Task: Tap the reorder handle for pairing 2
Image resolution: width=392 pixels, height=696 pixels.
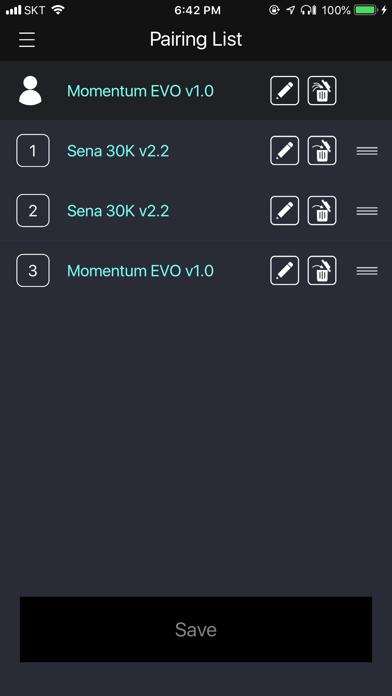Action: coord(367,211)
